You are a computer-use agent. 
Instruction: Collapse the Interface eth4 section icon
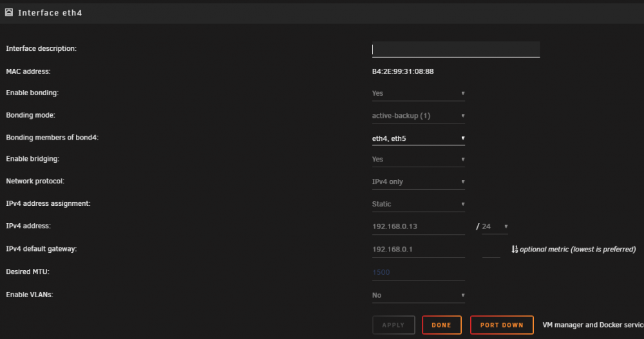click(8, 12)
